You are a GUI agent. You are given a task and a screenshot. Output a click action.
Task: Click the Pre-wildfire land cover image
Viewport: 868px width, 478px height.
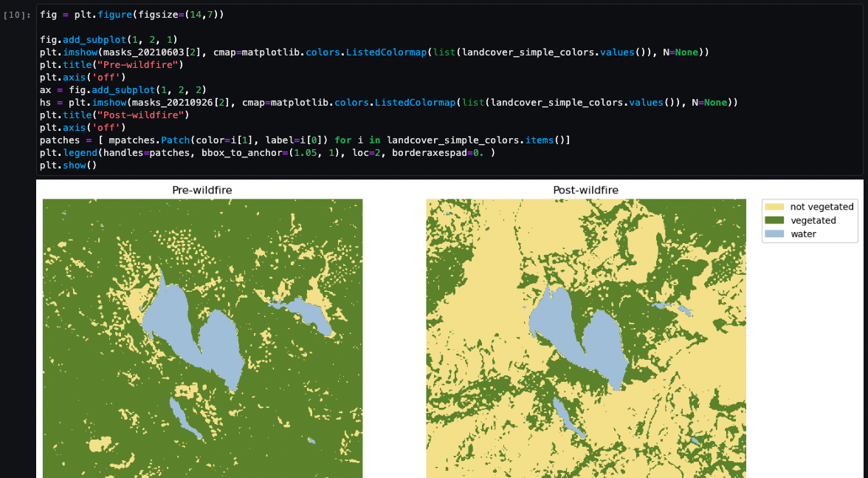click(x=202, y=338)
